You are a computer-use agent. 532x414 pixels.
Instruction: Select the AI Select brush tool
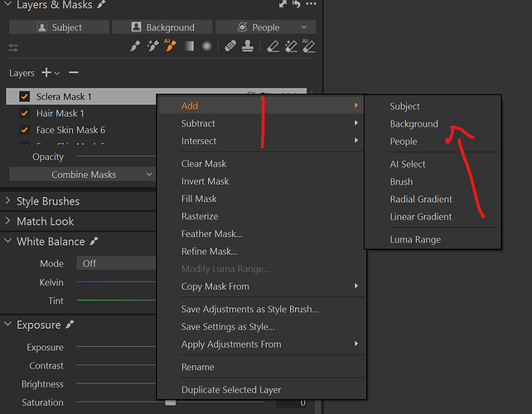click(x=172, y=46)
